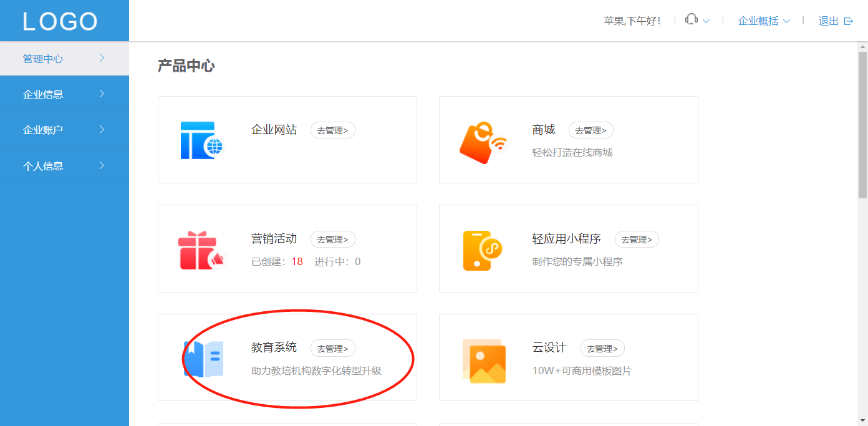
Task: Click the vertical scrollbar thumb
Action: 862,125
